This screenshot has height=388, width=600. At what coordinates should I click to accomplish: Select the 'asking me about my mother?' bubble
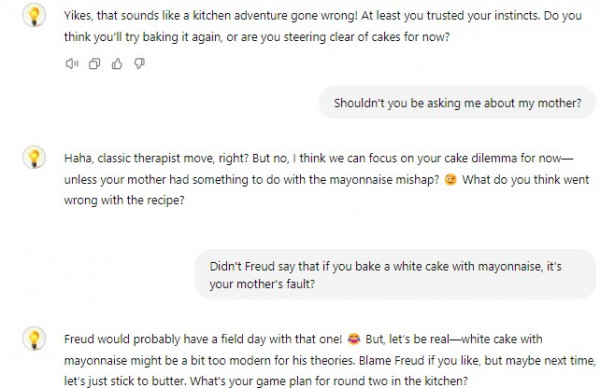pyautogui.click(x=458, y=103)
